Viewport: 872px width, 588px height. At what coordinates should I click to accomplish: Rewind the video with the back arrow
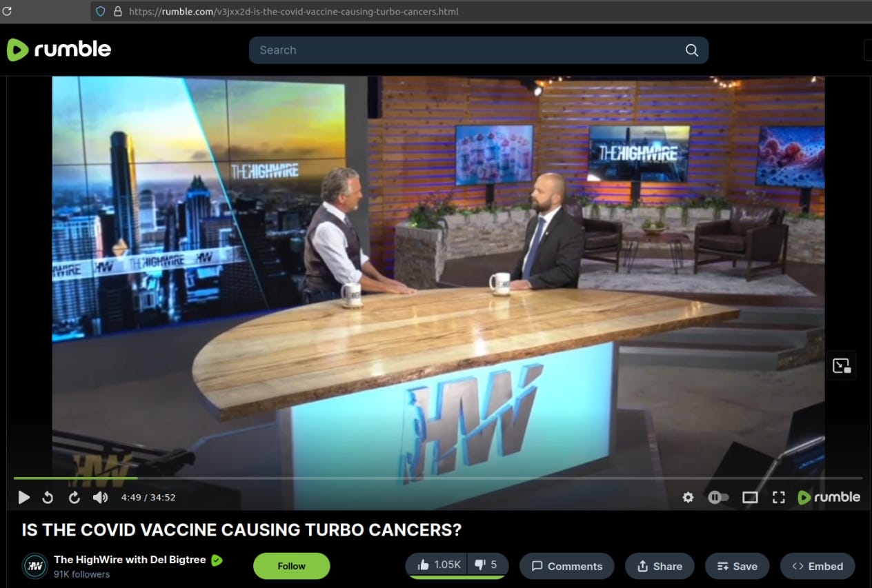pyautogui.click(x=48, y=497)
